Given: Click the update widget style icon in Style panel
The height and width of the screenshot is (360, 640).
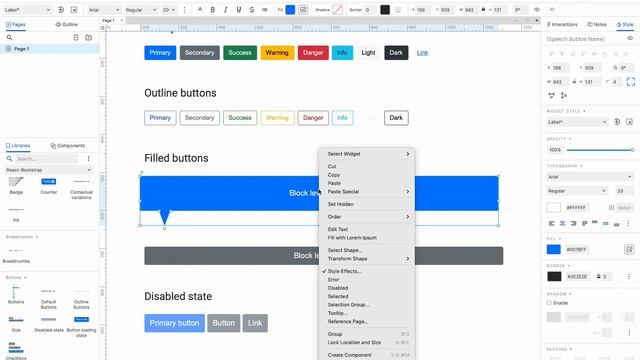Looking at the screenshot, I should coord(617,122).
